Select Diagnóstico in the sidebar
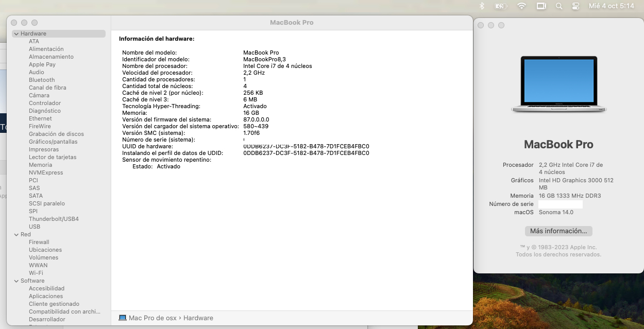This screenshot has height=329, width=644. [x=45, y=111]
